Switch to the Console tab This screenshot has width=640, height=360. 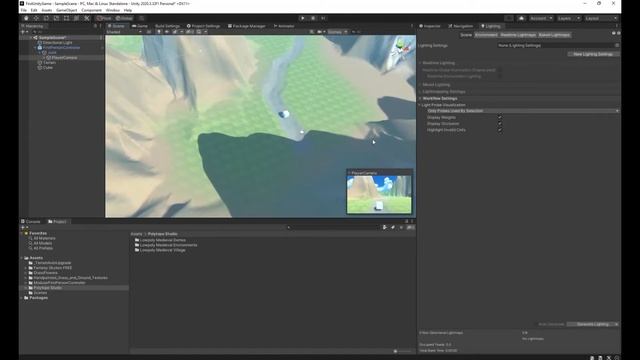[31, 222]
